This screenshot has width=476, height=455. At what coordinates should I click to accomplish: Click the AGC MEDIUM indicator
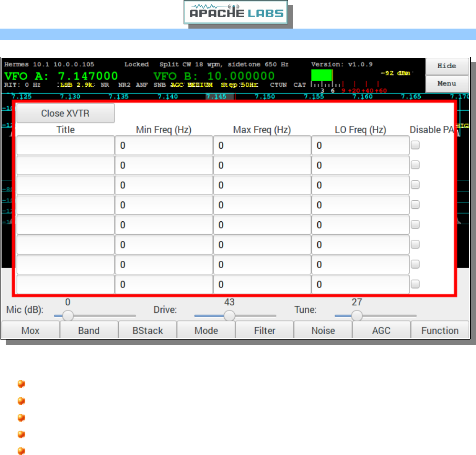click(x=192, y=85)
